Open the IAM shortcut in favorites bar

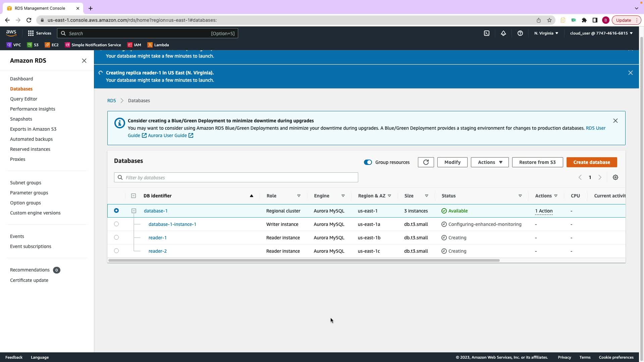[x=134, y=45]
